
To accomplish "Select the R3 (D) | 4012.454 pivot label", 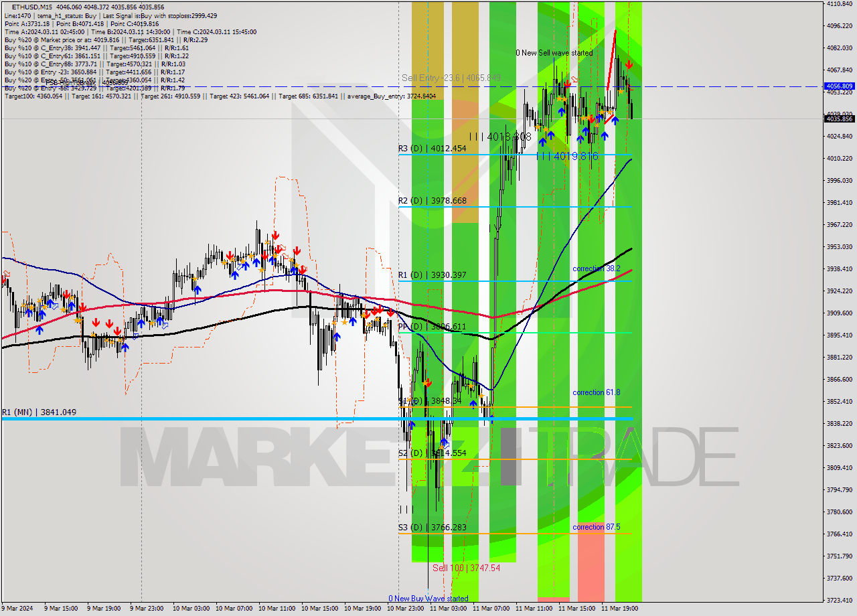I will (432, 148).
